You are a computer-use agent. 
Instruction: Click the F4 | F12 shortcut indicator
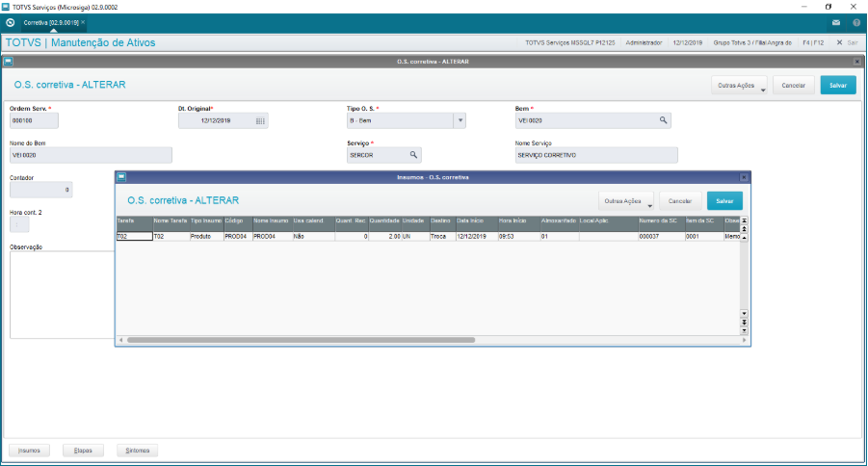[813, 42]
